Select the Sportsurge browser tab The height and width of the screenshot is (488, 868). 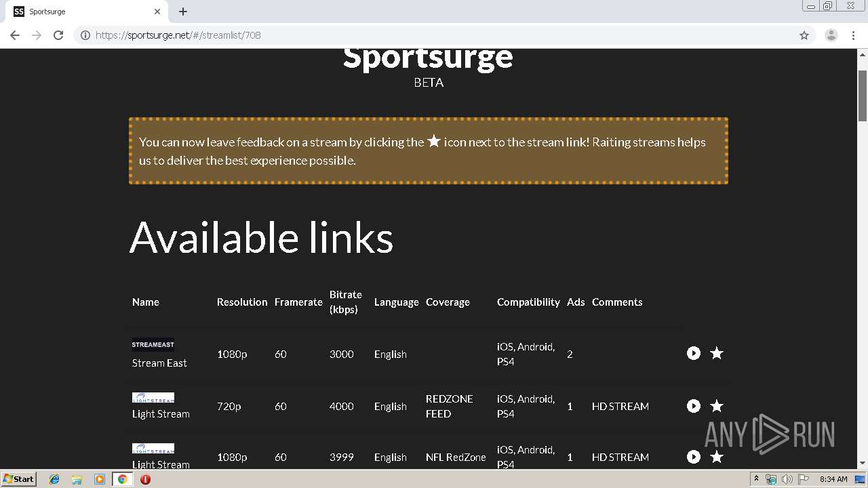coord(88,12)
